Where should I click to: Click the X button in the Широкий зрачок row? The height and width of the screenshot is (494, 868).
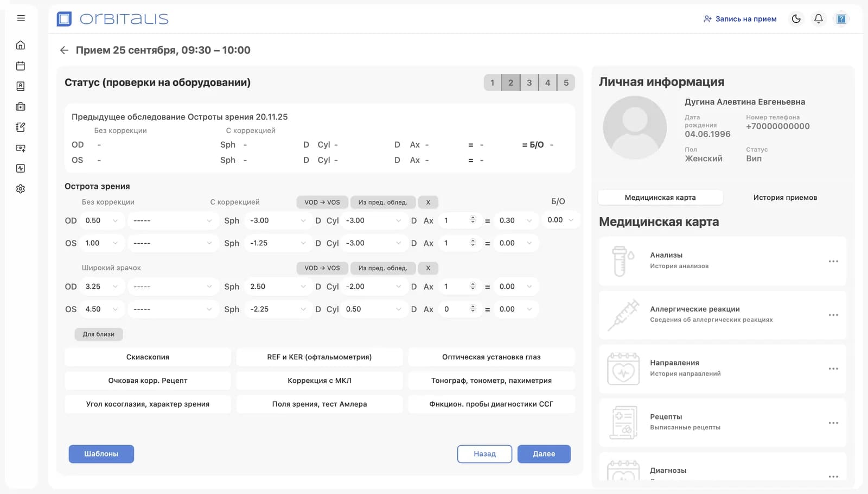tap(428, 268)
